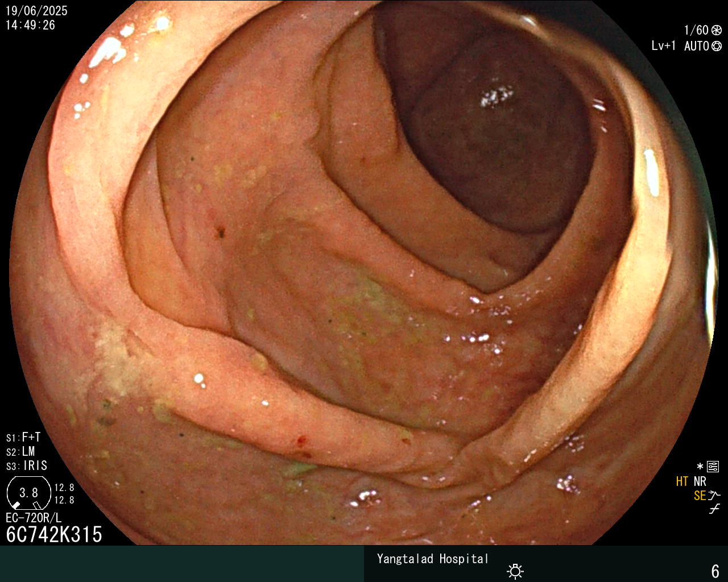Click the serial number 6C742K315
728x582 pixels.
[x=54, y=534]
